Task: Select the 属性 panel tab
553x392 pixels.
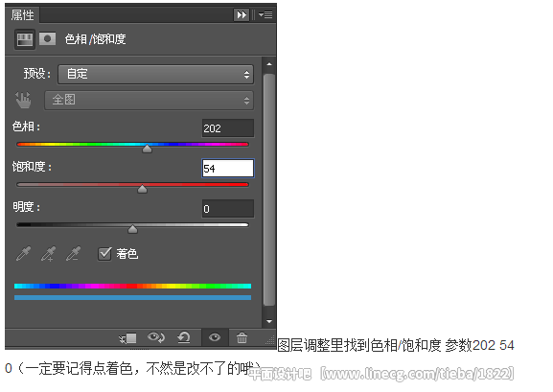Action: [x=22, y=14]
